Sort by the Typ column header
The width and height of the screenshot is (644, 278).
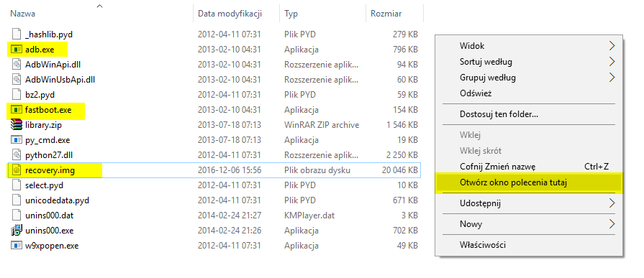coord(291,14)
